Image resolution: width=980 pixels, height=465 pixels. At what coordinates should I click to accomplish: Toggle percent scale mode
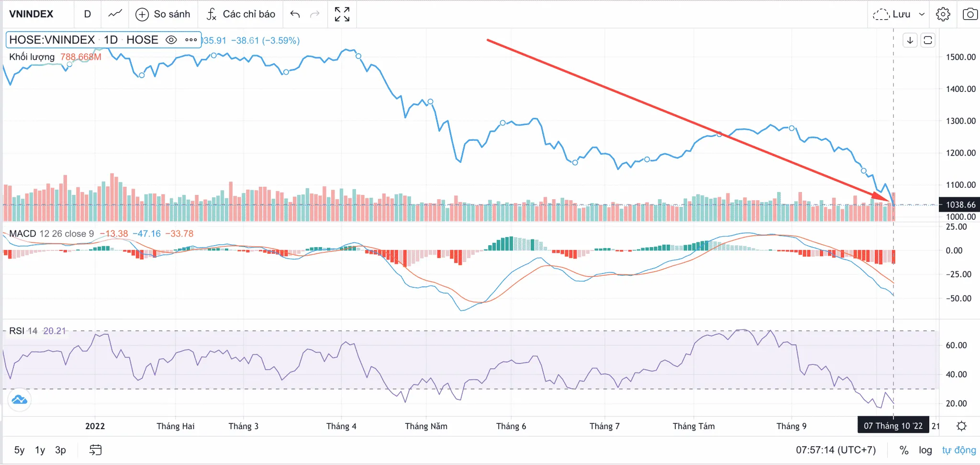[904, 450]
